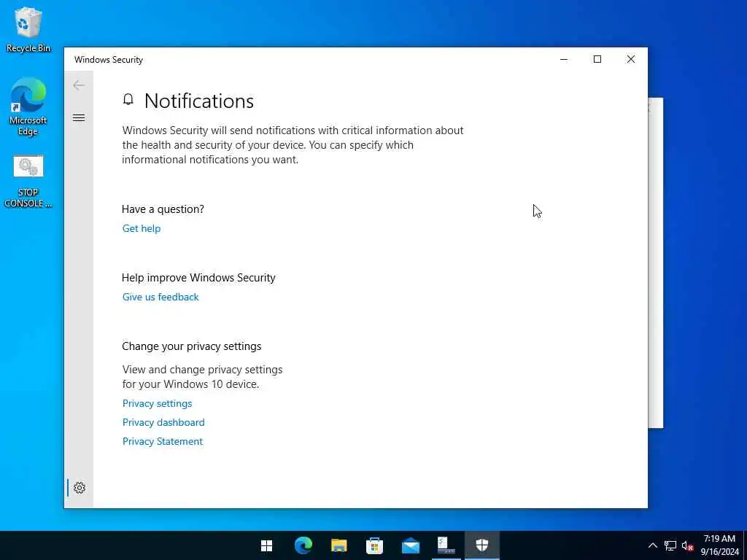This screenshot has width=747, height=560.
Task: Open the hamburger navigation menu
Action: [79, 117]
